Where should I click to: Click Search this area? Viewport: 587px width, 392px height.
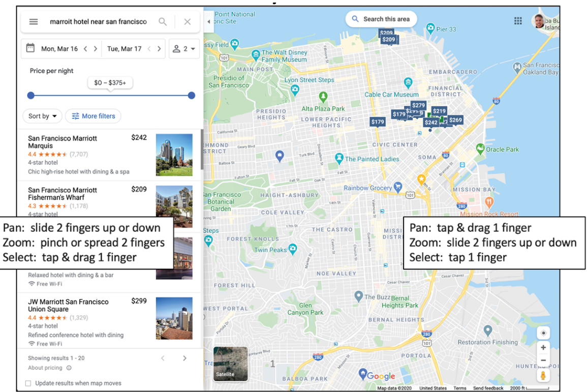(381, 19)
